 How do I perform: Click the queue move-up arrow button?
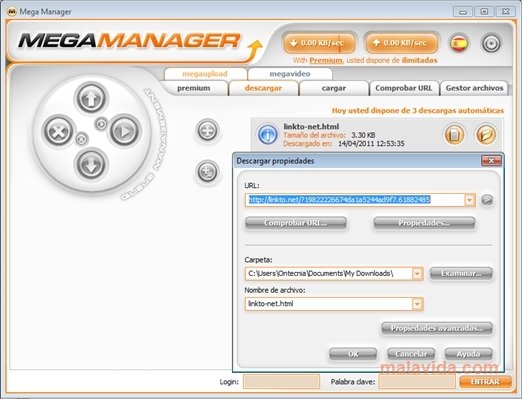click(x=91, y=98)
